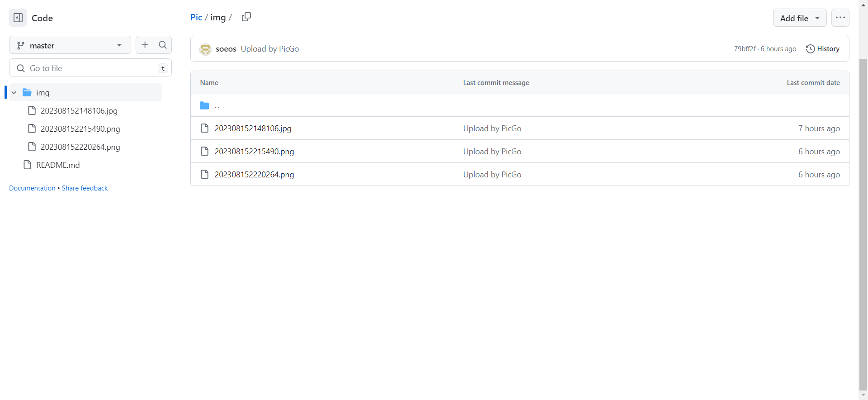Open 202308152220264.png from the file list
The width and height of the screenshot is (868, 400).
coord(254,175)
